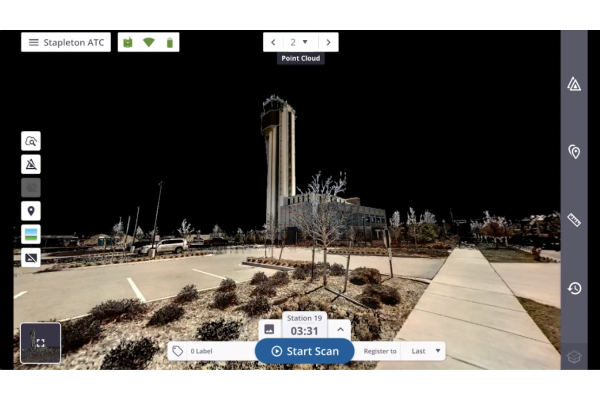The image size is (600, 400).
Task: Click the image icon beside Station 19
Action: click(x=269, y=329)
